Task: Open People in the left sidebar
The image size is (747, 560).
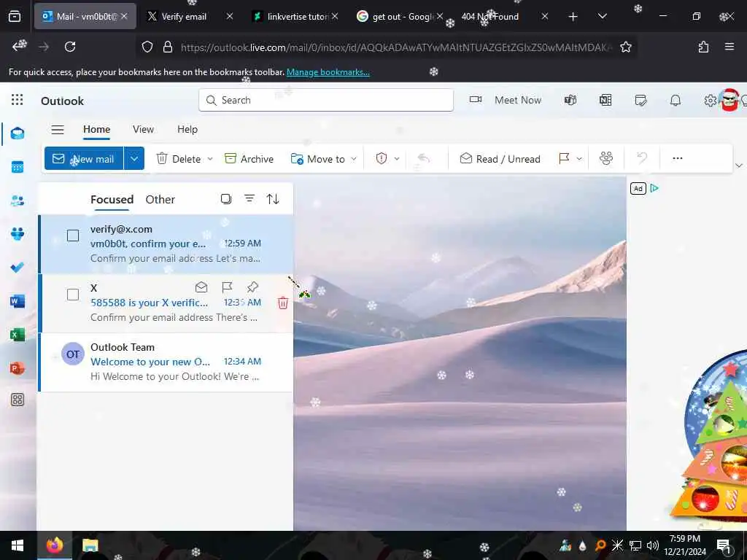Action: point(18,201)
